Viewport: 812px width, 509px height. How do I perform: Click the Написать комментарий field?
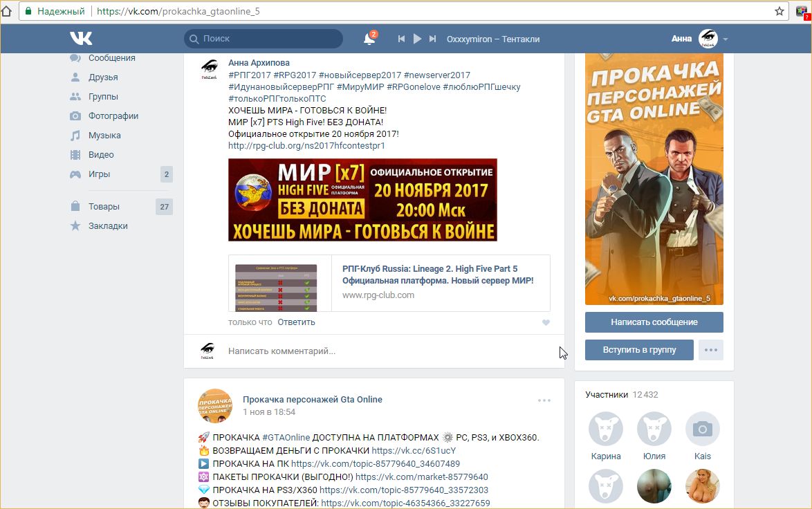389,351
